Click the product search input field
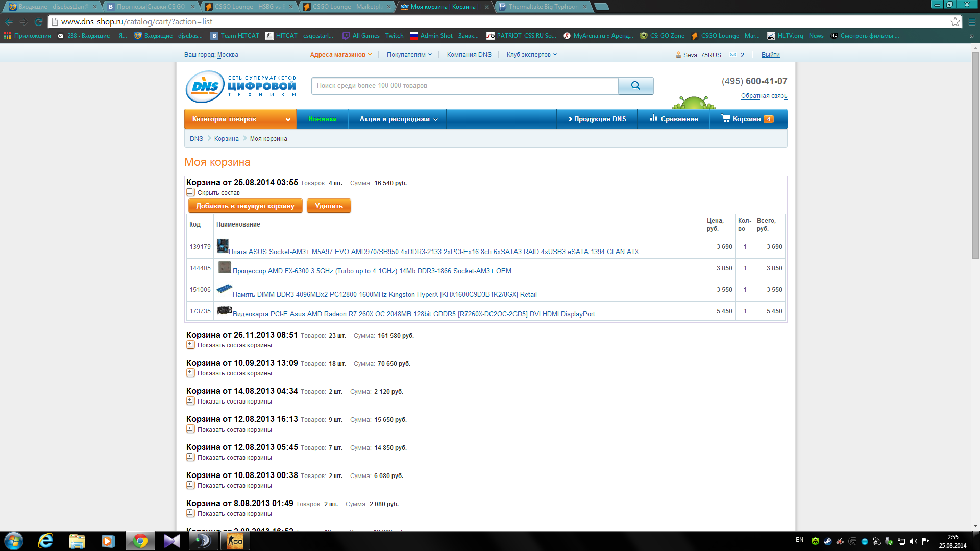Screen dimensions: 980x551 click(465, 86)
